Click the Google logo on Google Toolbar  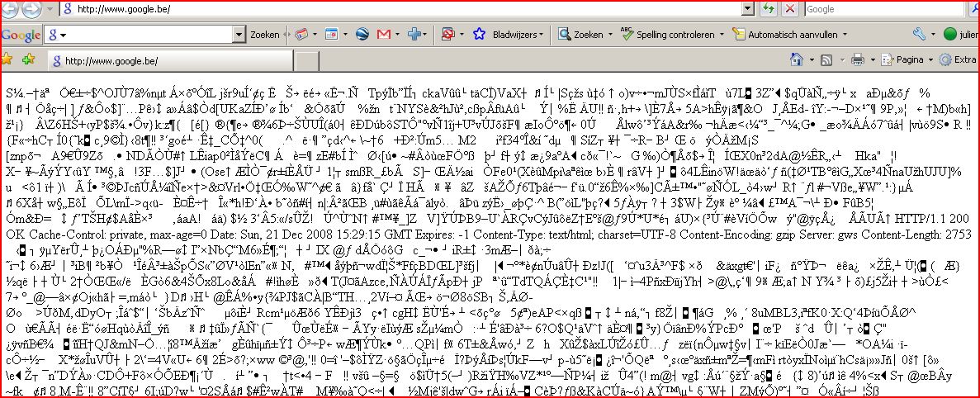21,35
